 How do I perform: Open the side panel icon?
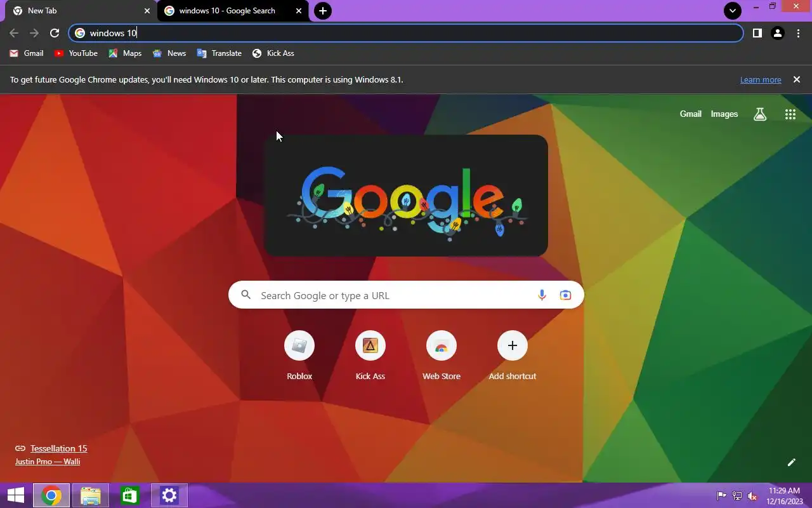pos(757,33)
